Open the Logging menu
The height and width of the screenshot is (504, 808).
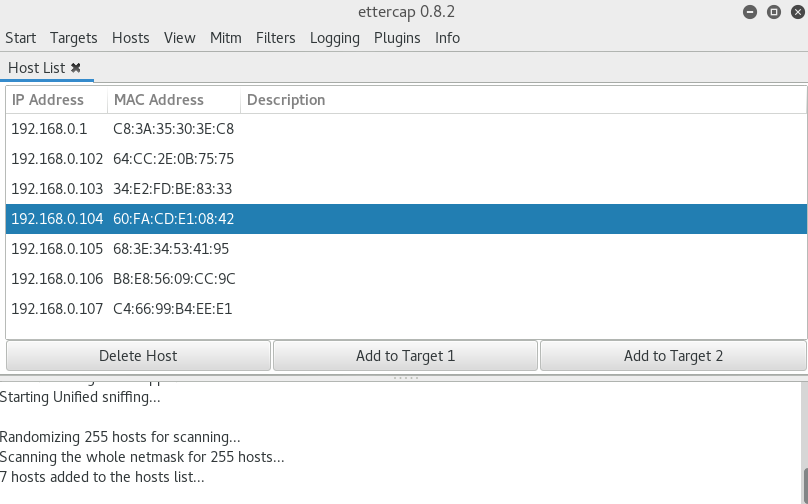(x=335, y=38)
